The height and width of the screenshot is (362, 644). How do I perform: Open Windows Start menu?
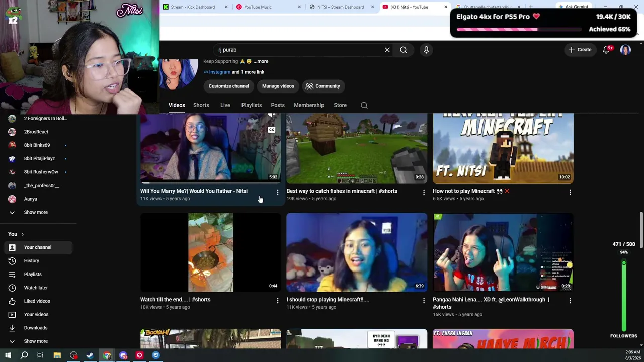click(8, 355)
